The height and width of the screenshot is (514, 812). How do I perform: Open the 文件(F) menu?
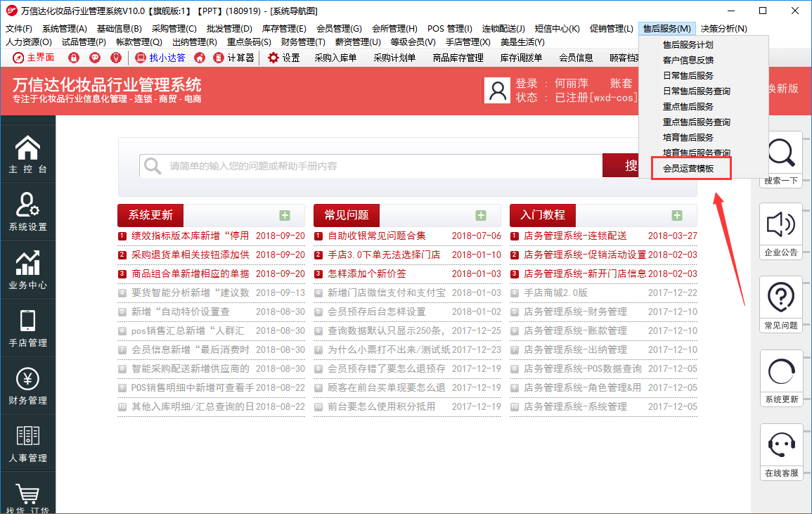click(x=19, y=29)
